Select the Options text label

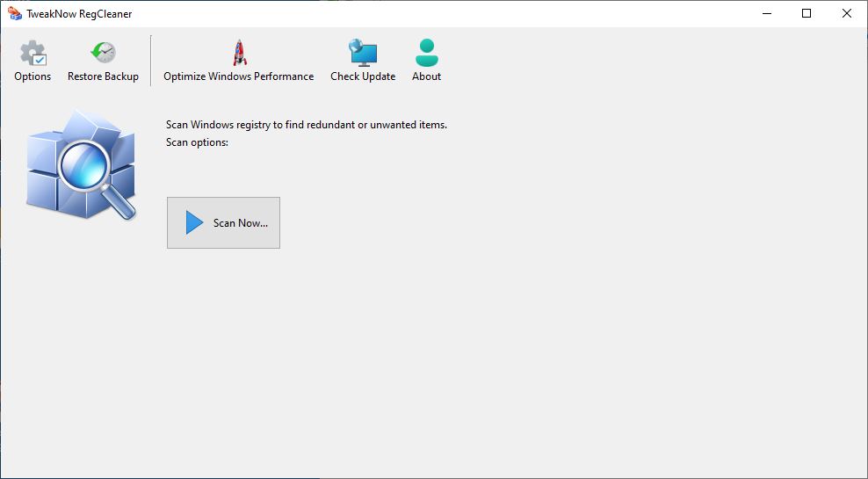click(x=33, y=76)
